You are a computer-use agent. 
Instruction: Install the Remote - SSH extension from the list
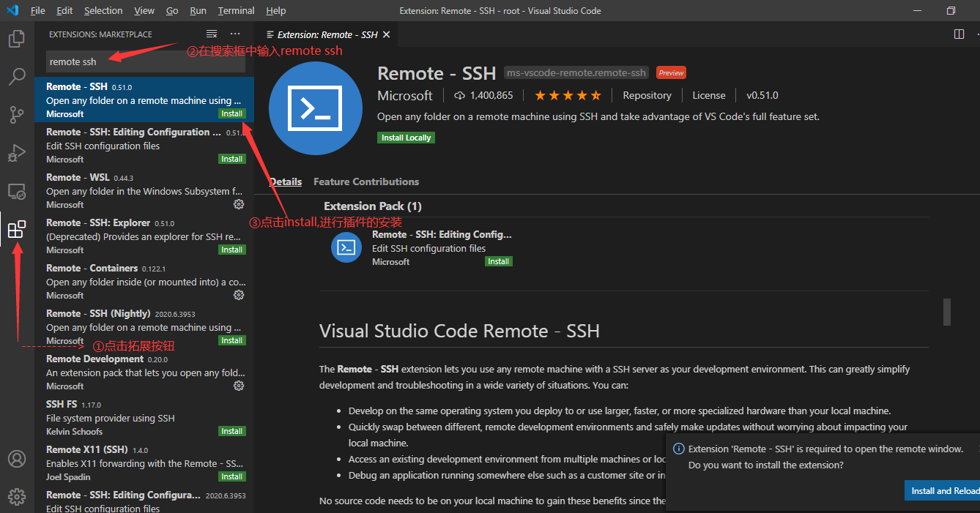231,113
